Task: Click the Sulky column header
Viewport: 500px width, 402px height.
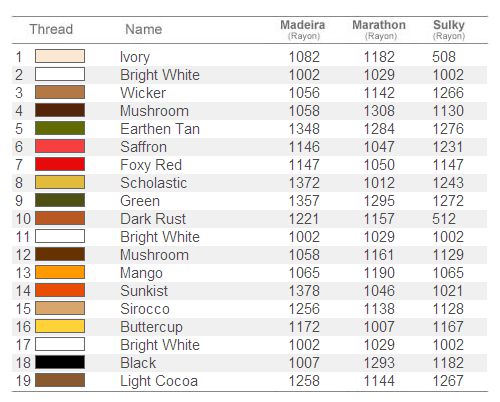Action: point(449,29)
